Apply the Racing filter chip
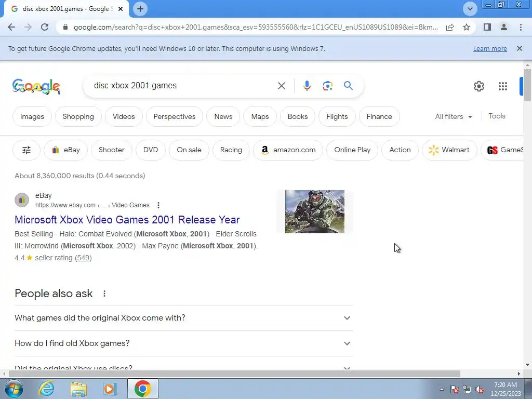This screenshot has height=399, width=532. pos(231,150)
